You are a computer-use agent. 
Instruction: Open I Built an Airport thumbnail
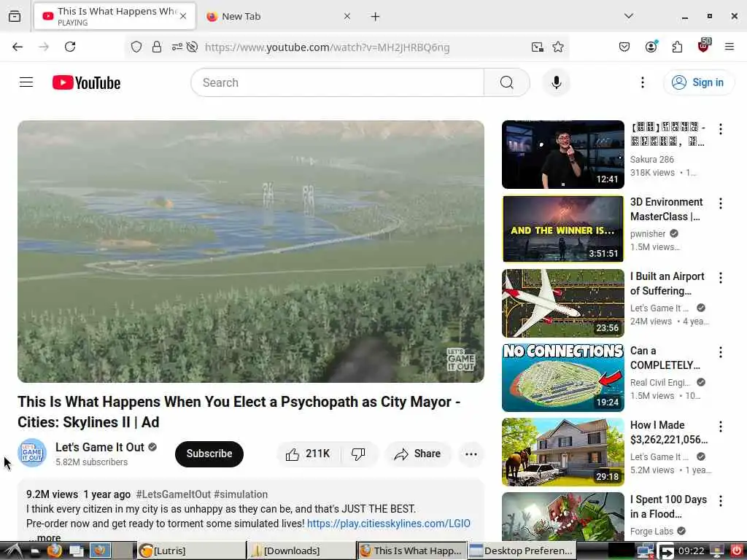pyautogui.click(x=562, y=303)
